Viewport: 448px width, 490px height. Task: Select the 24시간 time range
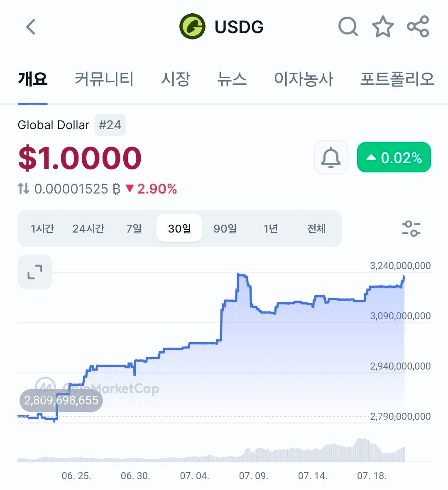point(88,228)
